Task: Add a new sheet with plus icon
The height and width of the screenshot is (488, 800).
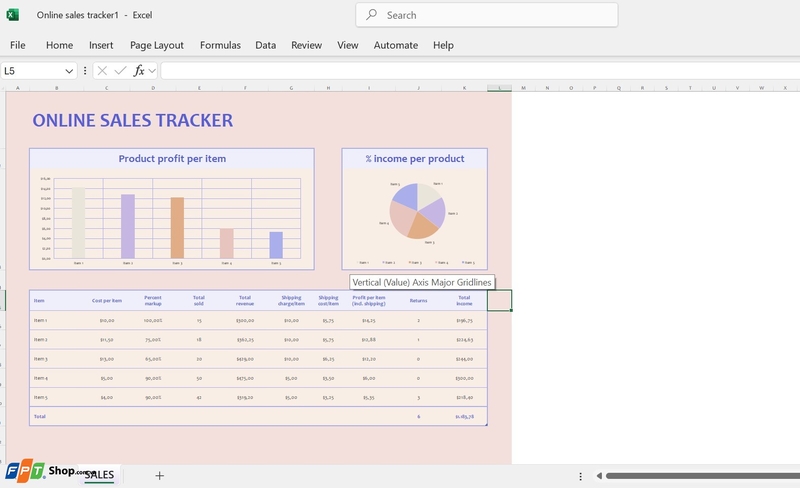Action: pos(159,476)
